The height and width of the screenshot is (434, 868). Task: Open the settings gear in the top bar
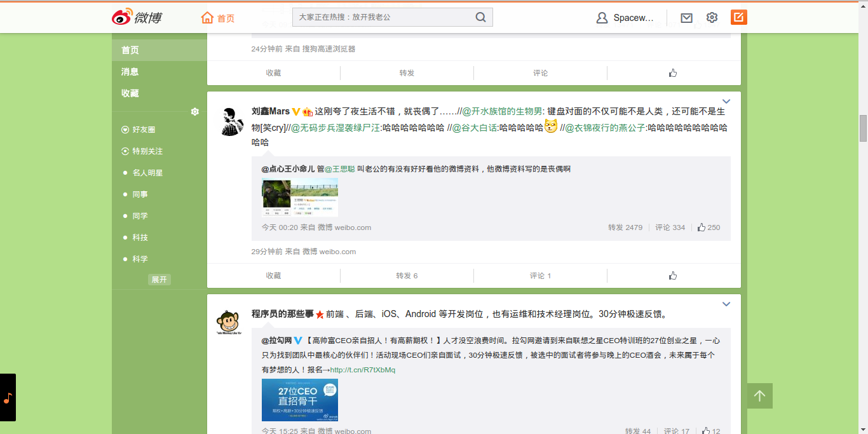pos(712,18)
